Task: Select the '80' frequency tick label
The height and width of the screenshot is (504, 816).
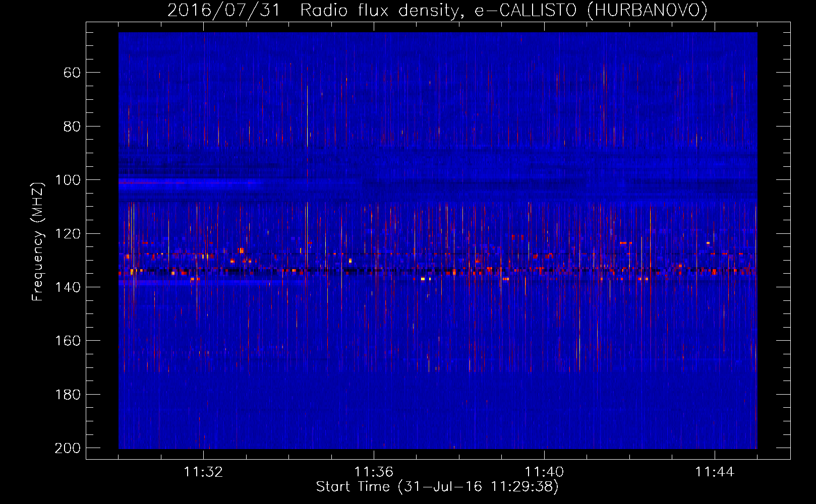Action: pyautogui.click(x=72, y=127)
